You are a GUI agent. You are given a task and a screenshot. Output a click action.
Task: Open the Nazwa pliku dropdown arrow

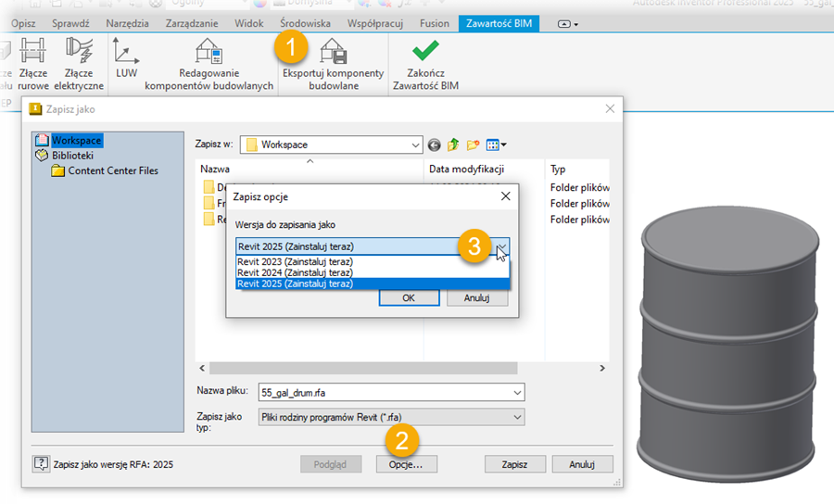click(x=517, y=392)
